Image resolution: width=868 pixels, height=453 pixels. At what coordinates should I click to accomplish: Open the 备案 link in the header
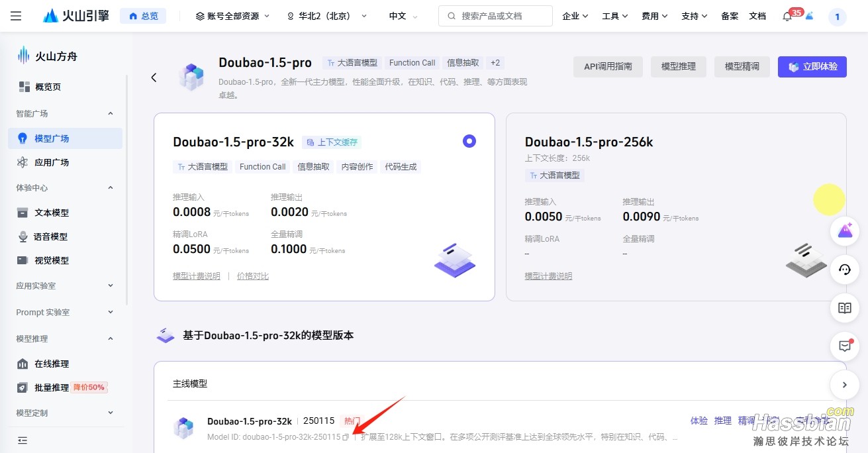point(730,16)
